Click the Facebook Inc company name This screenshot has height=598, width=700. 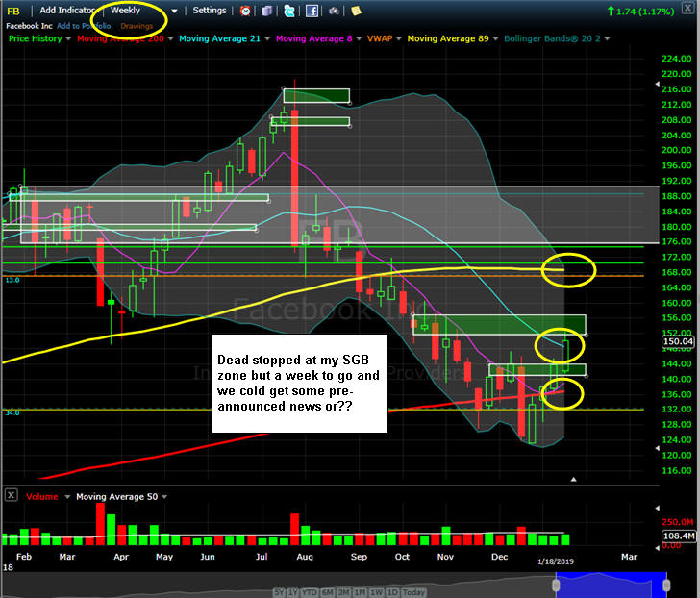(29, 26)
